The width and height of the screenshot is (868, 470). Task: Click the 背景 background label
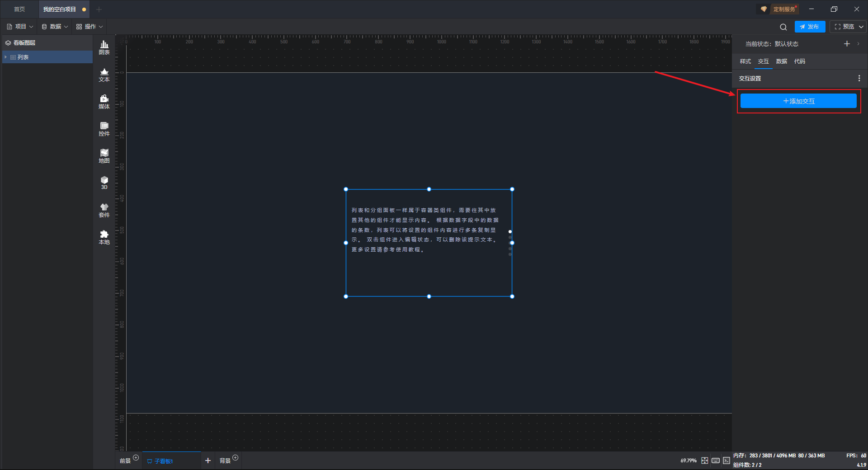(x=225, y=461)
